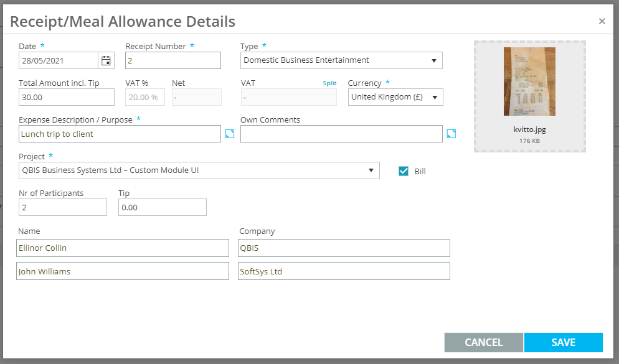619x364 pixels.
Task: Expand the Own Comments text box icon
Action: click(451, 134)
